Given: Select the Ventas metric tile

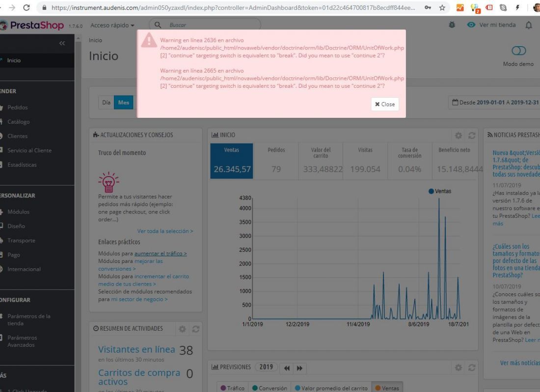Looking at the screenshot, I should point(232,161).
